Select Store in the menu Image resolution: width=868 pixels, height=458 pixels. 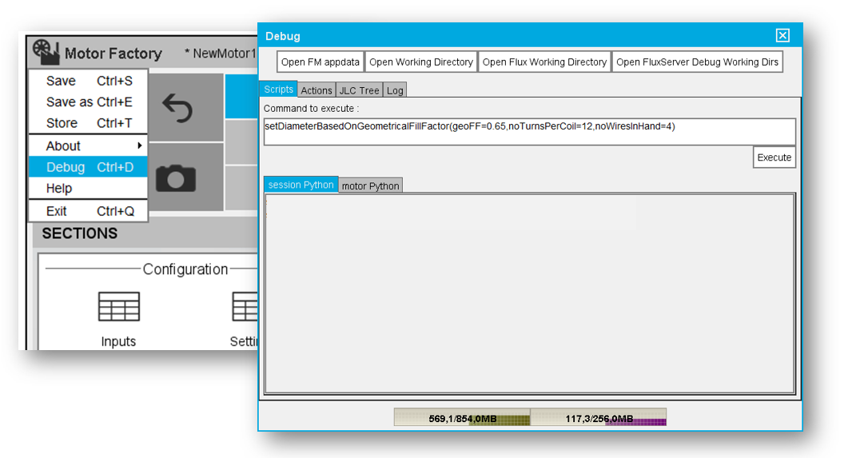tap(62, 123)
